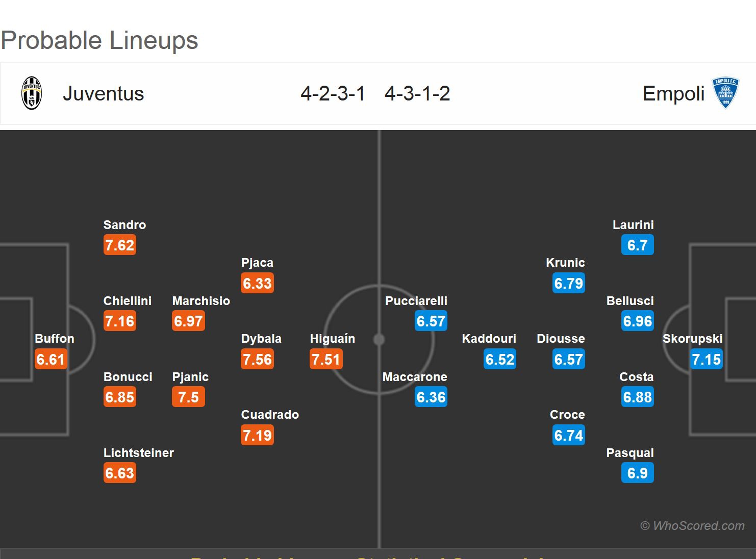This screenshot has height=559, width=756.
Task: Open player name Lichtsteiner
Action: [x=139, y=453]
